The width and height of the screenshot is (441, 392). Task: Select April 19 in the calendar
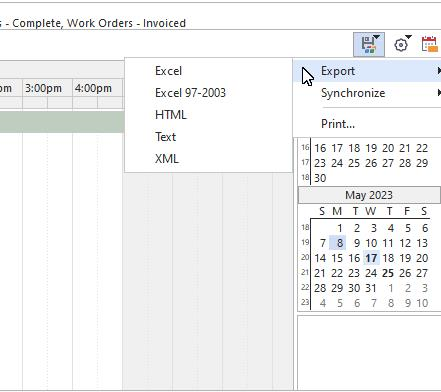tap(371, 148)
